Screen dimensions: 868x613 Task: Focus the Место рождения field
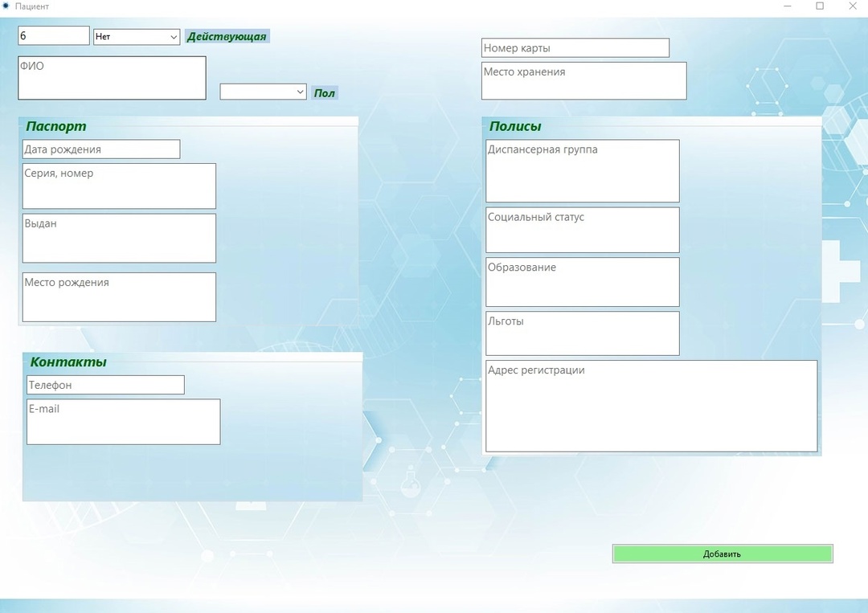(x=119, y=297)
